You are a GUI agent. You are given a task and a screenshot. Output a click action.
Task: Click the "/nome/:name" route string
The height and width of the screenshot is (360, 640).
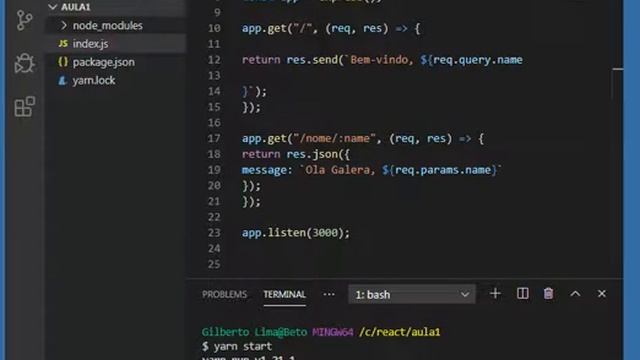click(x=335, y=138)
